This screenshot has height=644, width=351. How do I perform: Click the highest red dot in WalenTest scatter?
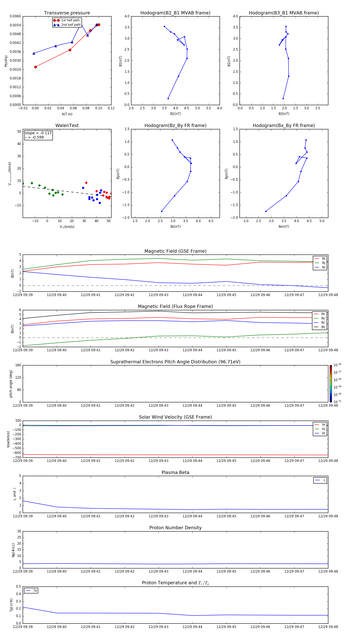[86, 183]
